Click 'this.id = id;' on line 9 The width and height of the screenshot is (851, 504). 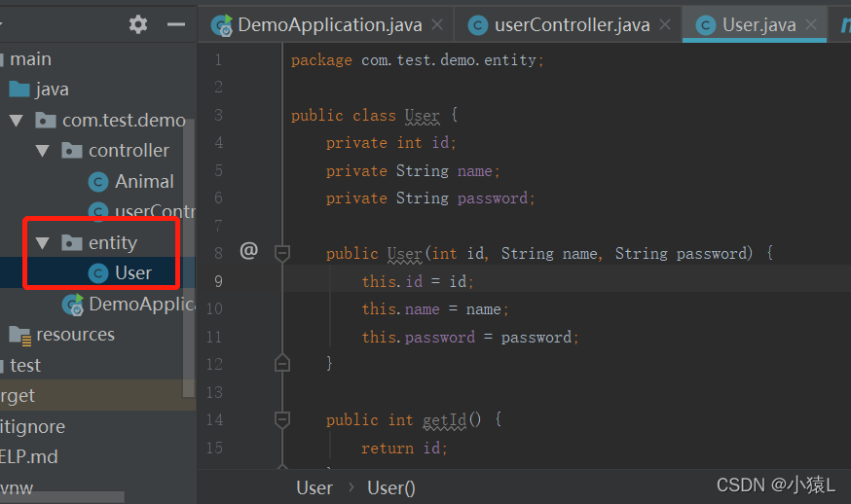pyautogui.click(x=418, y=281)
